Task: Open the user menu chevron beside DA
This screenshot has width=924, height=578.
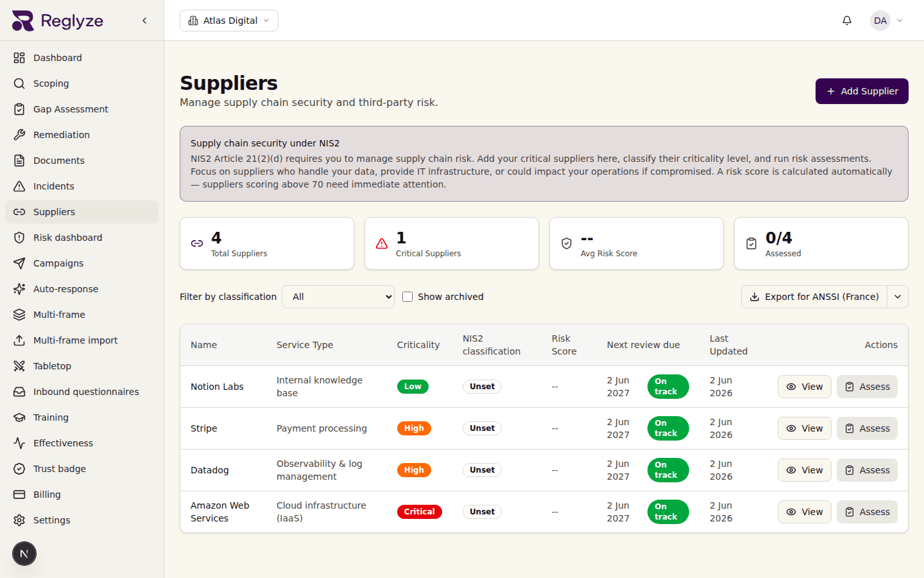Action: pos(900,21)
